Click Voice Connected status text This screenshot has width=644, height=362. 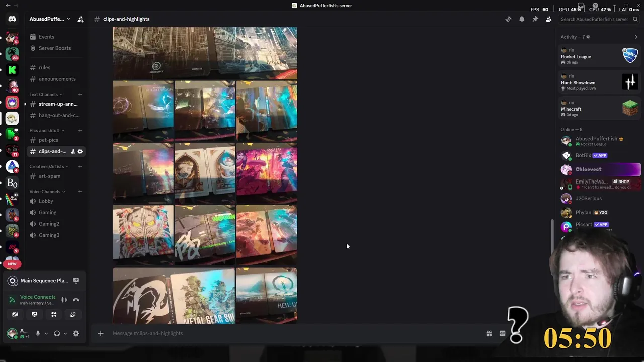coord(38,297)
